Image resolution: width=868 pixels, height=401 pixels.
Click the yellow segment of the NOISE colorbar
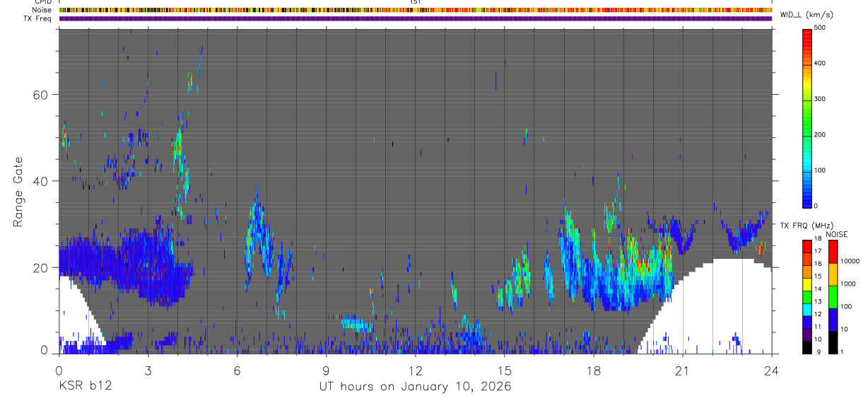click(x=833, y=274)
